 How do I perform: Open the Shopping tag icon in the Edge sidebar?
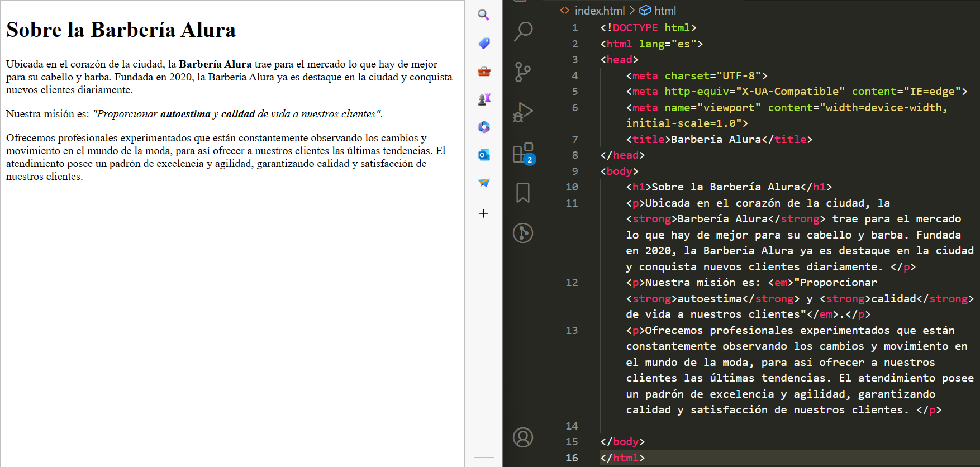[484, 43]
